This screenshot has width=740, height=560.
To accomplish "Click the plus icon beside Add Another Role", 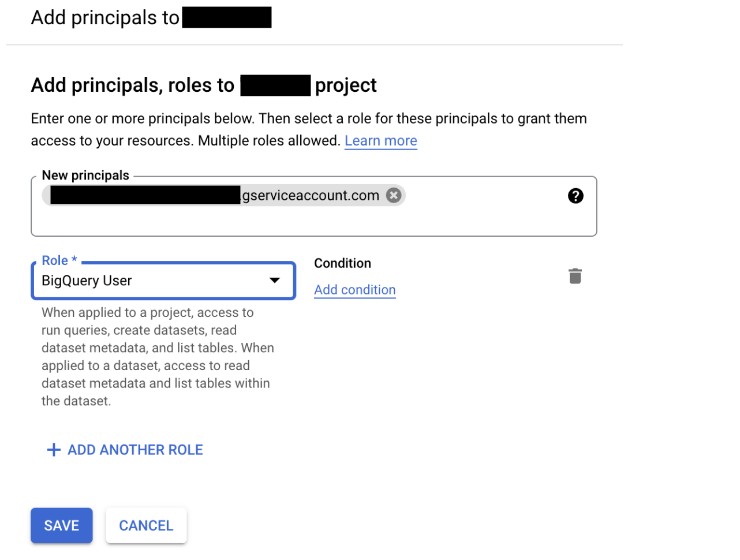I will click(x=54, y=450).
